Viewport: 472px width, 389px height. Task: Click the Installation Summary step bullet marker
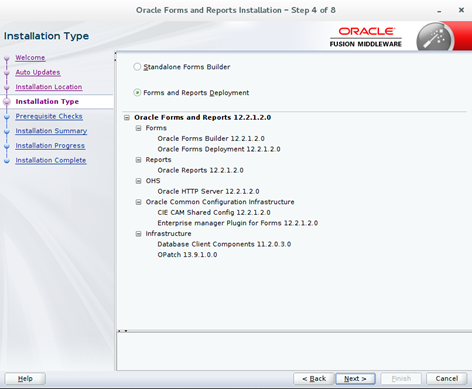[7, 132]
